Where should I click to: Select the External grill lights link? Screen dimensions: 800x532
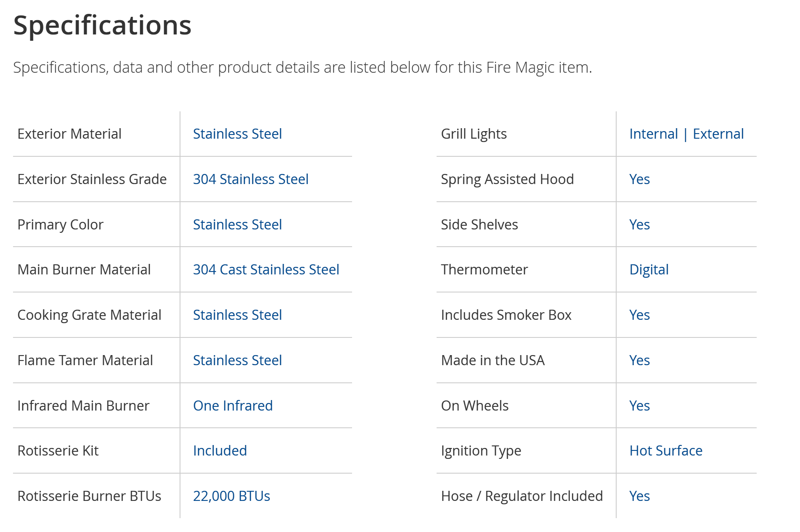(x=718, y=134)
